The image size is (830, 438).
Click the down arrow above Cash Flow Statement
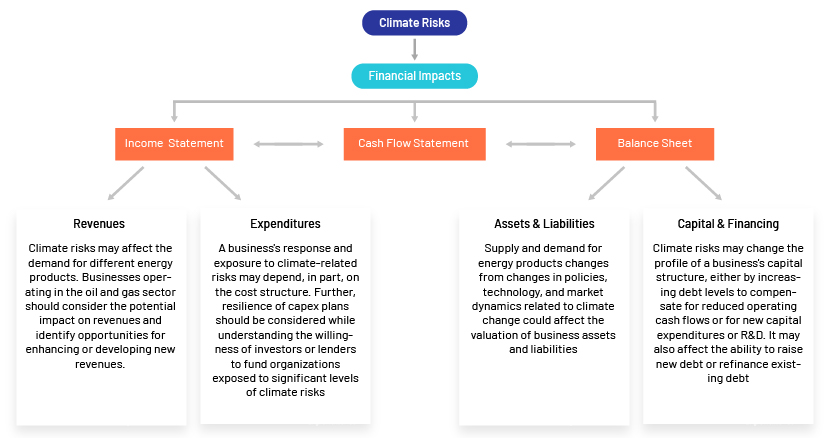pyautogui.click(x=414, y=112)
